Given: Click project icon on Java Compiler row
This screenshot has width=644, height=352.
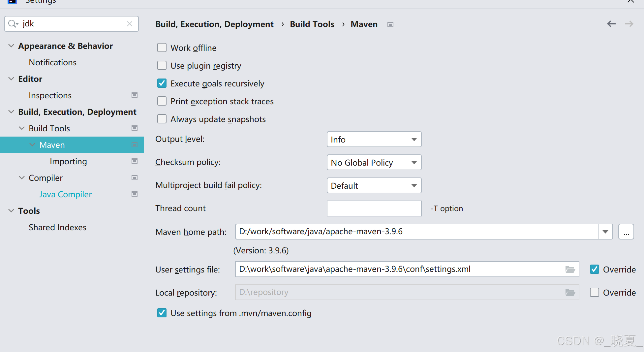Looking at the screenshot, I should coord(135,194).
